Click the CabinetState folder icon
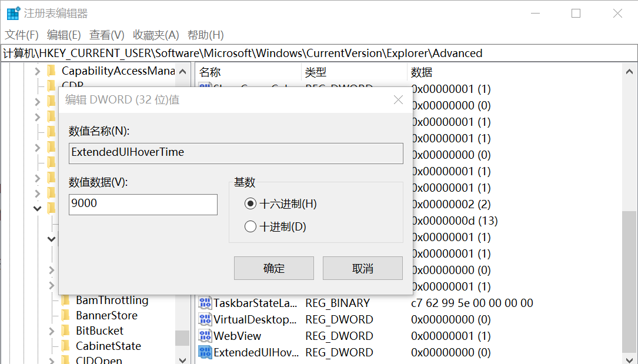The height and width of the screenshot is (364, 638). pos(66,346)
